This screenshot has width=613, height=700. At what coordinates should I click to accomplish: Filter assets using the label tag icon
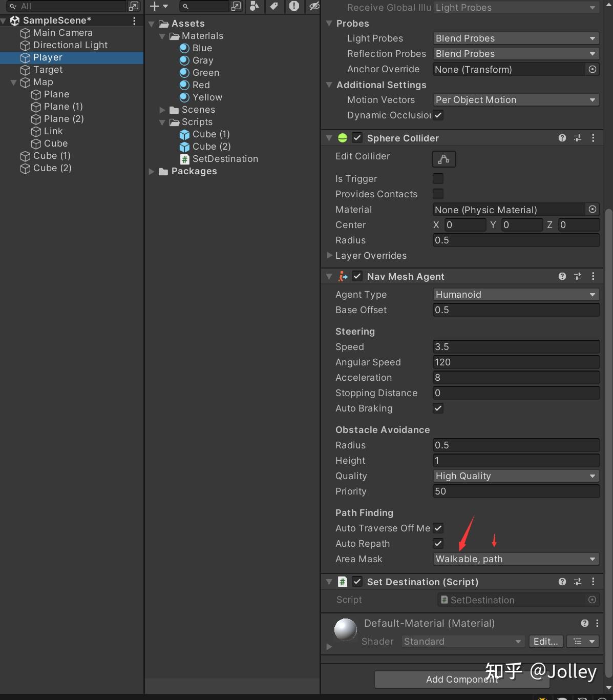coord(274,7)
